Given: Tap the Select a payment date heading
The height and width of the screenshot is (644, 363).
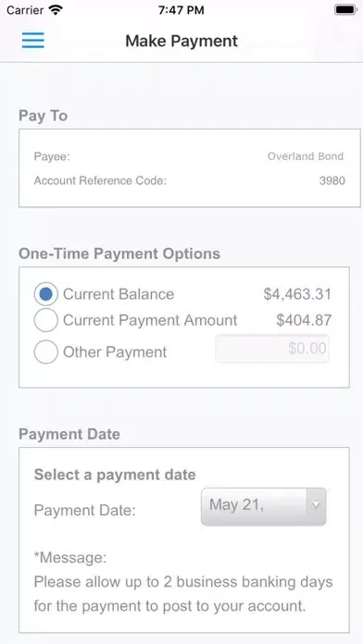Looking at the screenshot, I should click(x=115, y=475).
